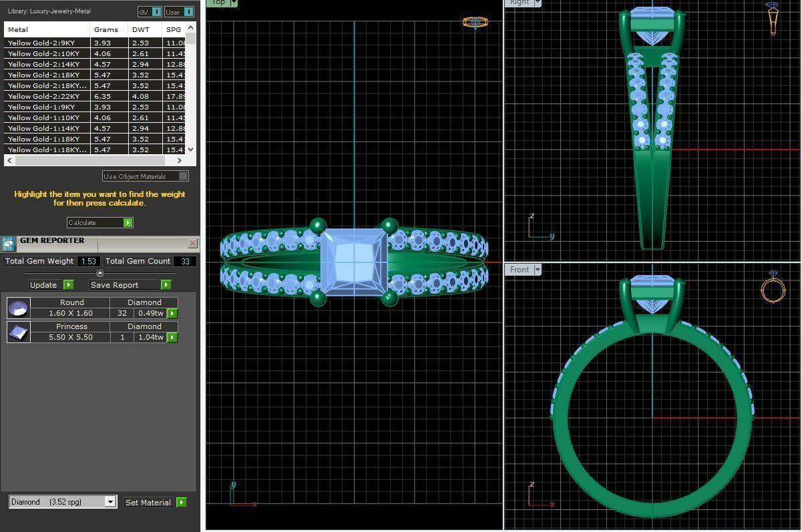Select the Yellow Gold-2:14KY row
Image resolution: width=802 pixels, height=532 pixels.
click(96, 64)
